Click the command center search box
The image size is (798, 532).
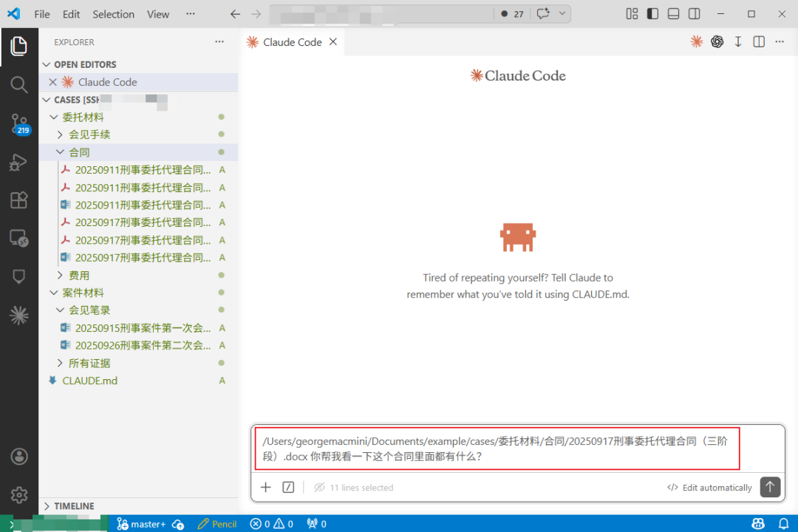click(x=382, y=14)
